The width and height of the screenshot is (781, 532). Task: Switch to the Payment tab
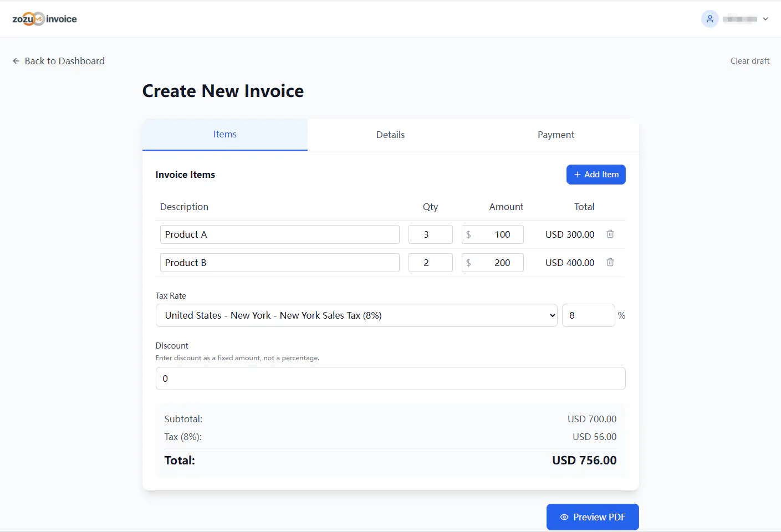point(556,135)
